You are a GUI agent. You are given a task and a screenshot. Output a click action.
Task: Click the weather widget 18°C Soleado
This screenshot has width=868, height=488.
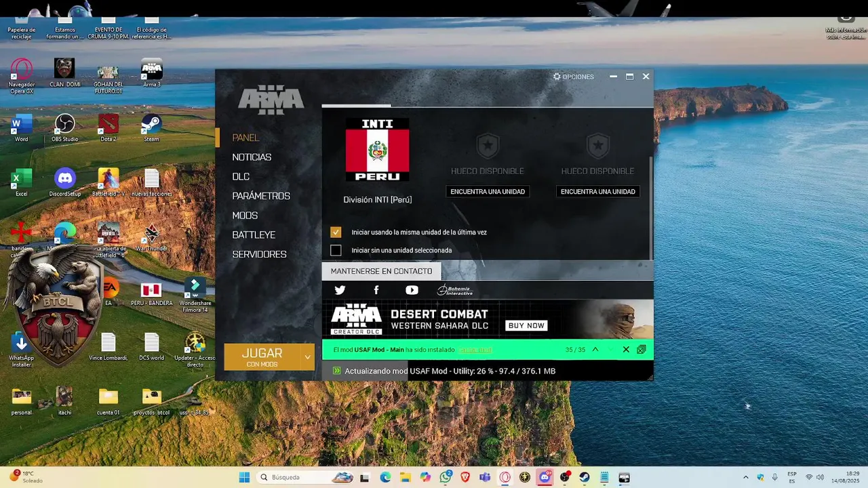26,477
